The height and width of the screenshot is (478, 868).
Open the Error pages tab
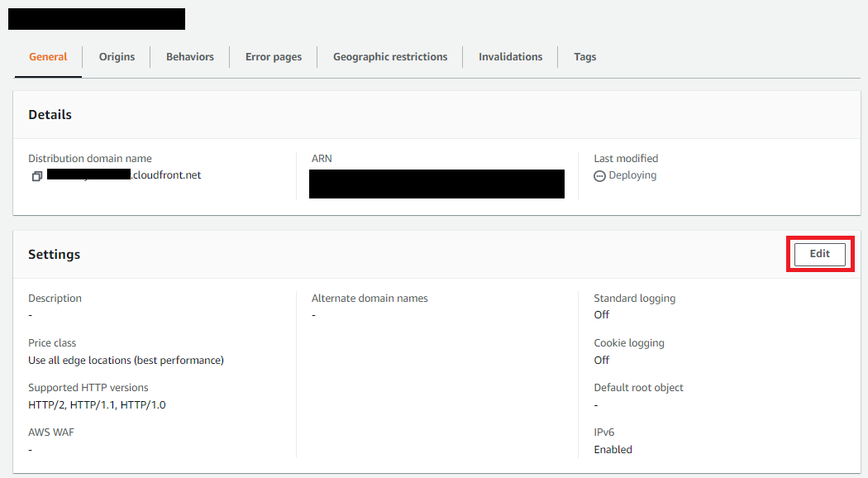point(273,56)
